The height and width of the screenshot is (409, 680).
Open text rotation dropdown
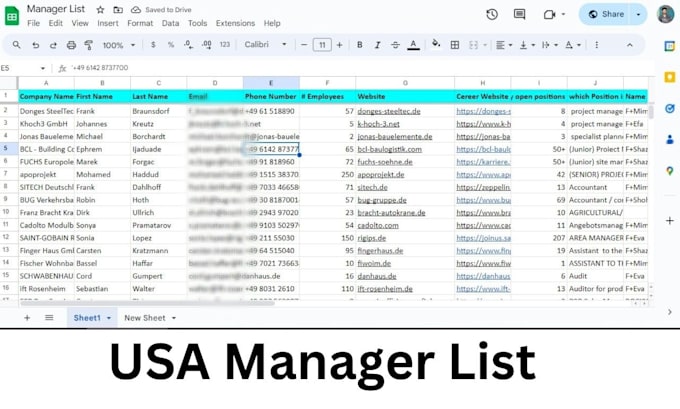[573, 45]
